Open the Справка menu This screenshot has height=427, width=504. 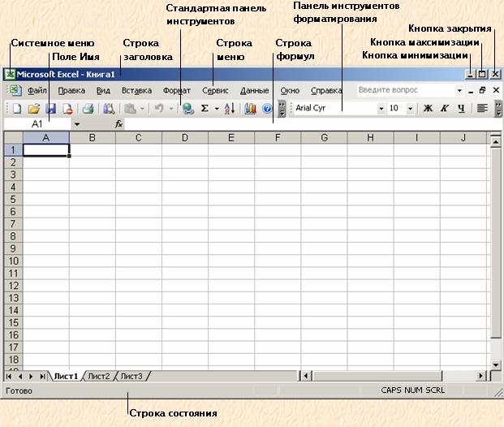[326, 91]
